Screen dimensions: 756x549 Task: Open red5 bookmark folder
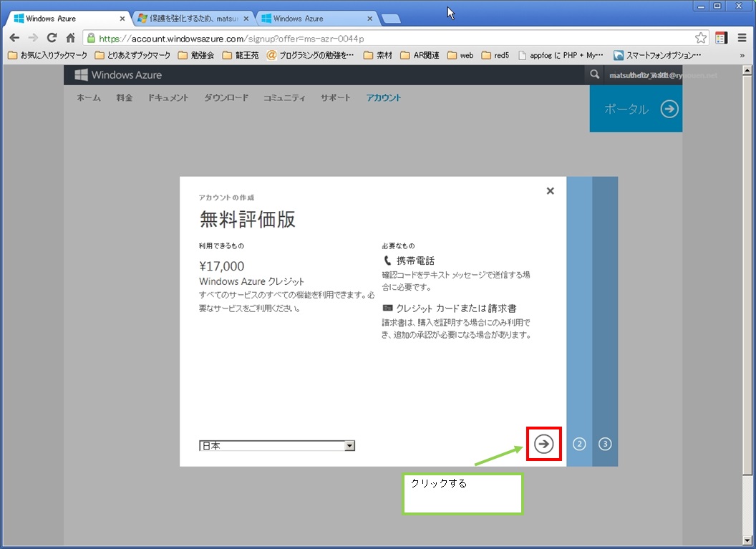pyautogui.click(x=495, y=55)
